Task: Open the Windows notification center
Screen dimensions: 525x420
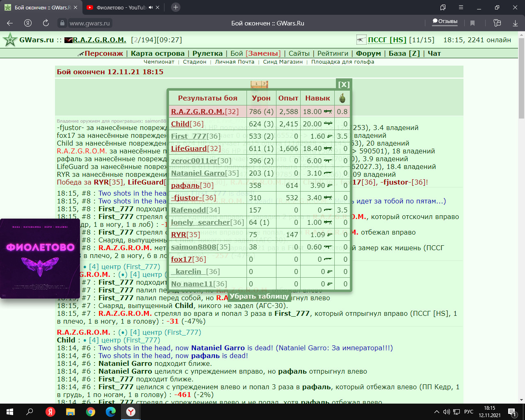Action: tap(512, 412)
